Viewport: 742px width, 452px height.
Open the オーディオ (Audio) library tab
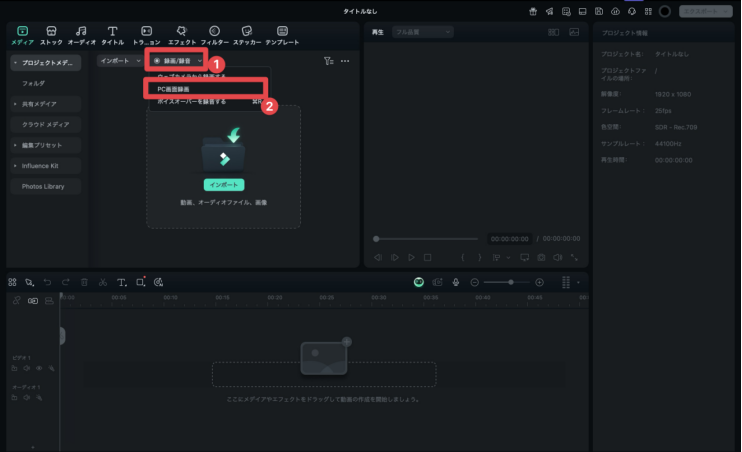pyautogui.click(x=81, y=36)
